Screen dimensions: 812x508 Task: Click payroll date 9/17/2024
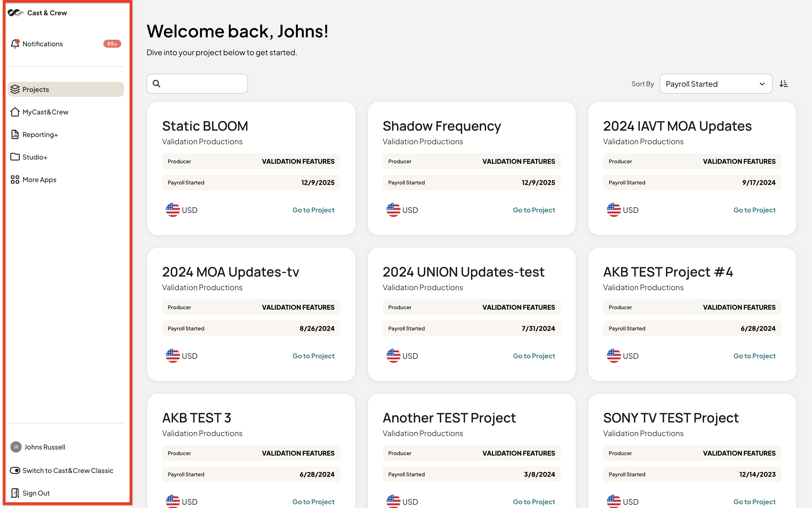(x=759, y=182)
